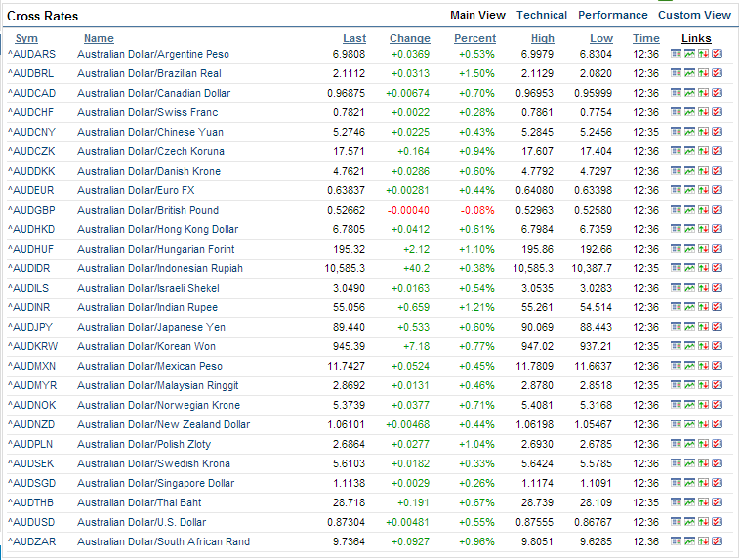Screen dimensions: 742x560
Task: Open chart icon in the AUDGBP row
Action: (x=690, y=210)
